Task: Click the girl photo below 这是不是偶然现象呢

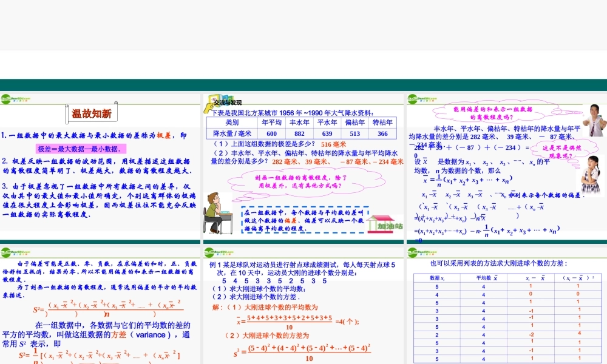Action: coord(591,175)
